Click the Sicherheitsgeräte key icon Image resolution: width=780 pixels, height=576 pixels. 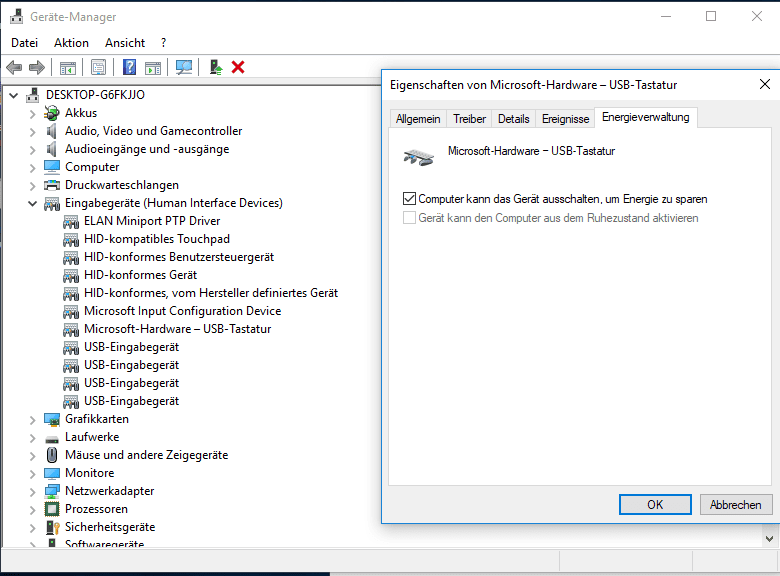[52, 527]
